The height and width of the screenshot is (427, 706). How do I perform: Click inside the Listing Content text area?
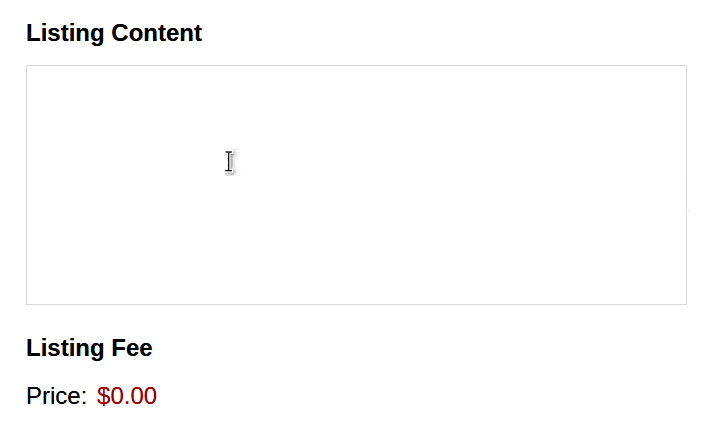356,185
